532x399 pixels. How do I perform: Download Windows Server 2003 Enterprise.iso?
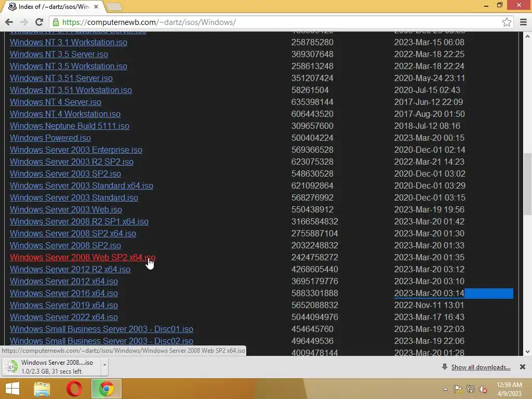click(76, 150)
